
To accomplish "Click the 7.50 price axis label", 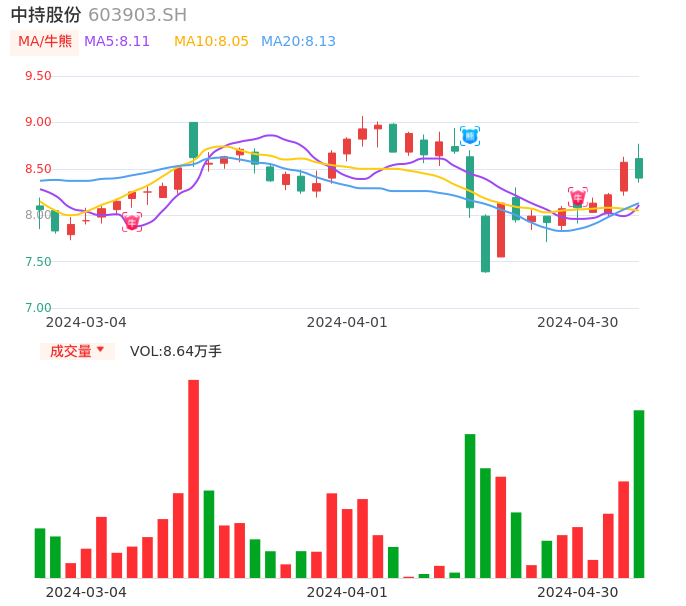I will point(38,262).
